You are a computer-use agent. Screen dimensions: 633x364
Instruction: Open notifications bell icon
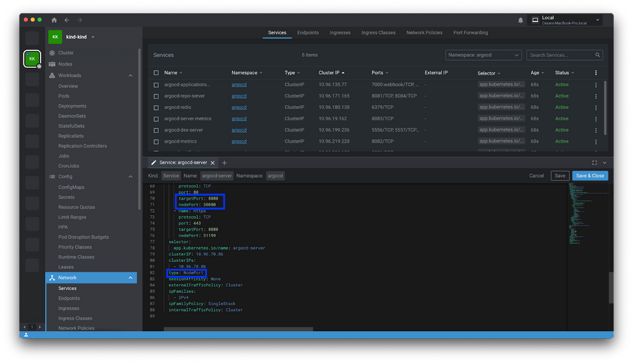(520, 20)
